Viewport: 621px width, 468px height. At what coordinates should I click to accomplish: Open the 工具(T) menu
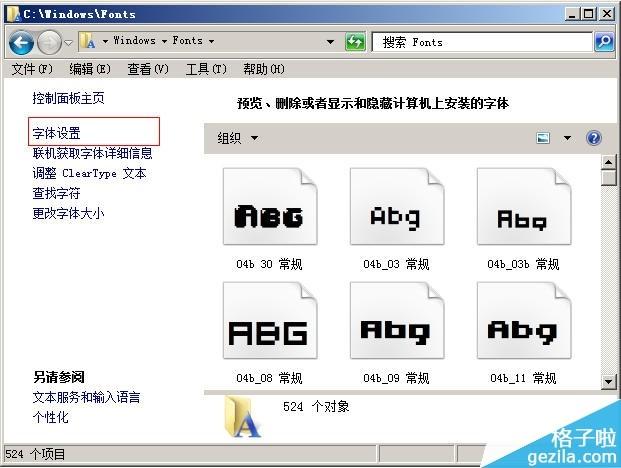click(x=206, y=69)
